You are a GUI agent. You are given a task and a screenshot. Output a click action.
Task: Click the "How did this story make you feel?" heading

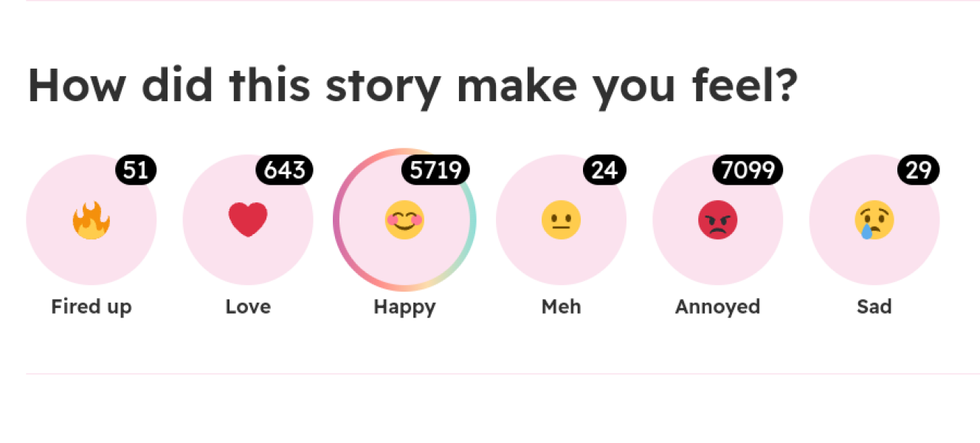(413, 85)
